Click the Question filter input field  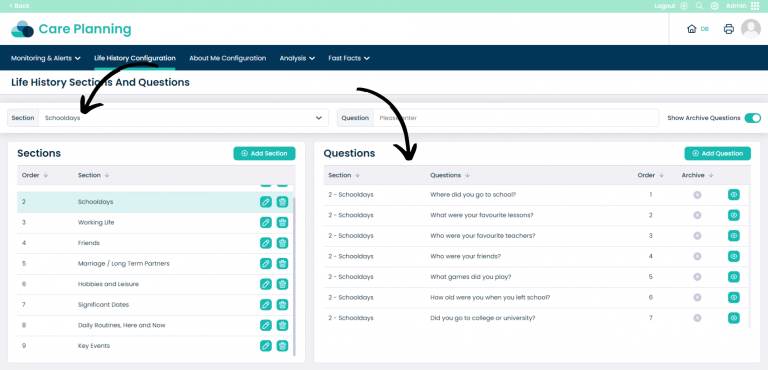click(x=516, y=118)
